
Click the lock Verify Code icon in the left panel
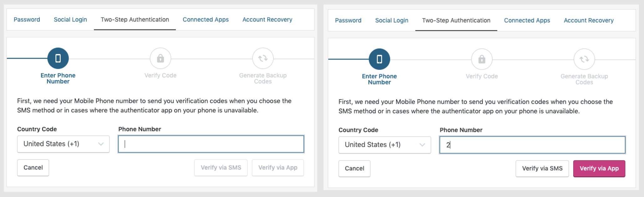tap(160, 58)
